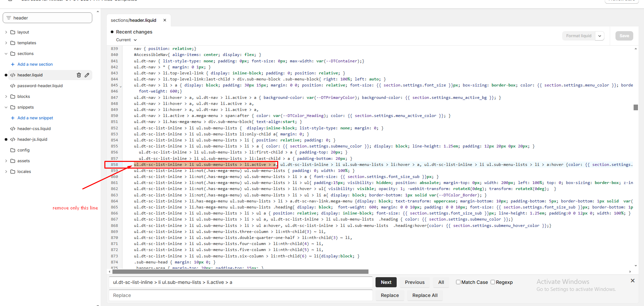Click Add a new snippet link
Viewport: 644px width, 306px height.
point(35,118)
